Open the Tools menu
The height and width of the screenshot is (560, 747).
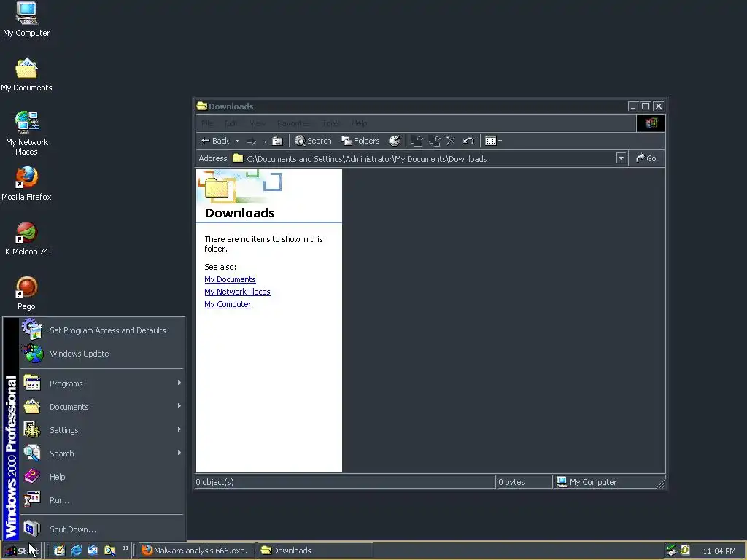tap(331, 123)
